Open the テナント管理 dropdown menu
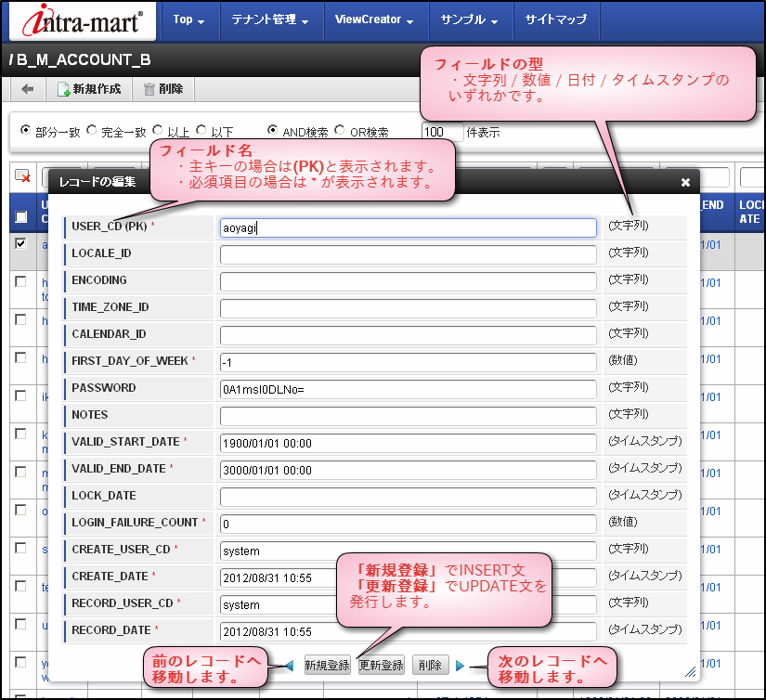Image resolution: width=766 pixels, height=700 pixels. click(x=269, y=19)
